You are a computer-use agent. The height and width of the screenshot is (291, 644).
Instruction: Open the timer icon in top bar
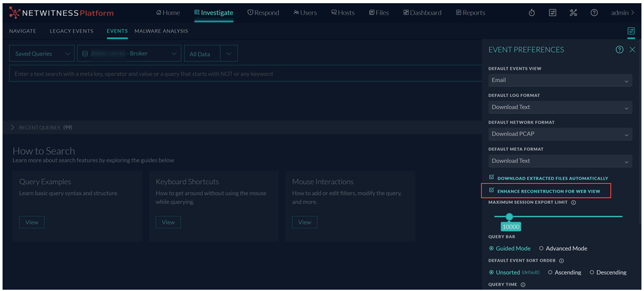pyautogui.click(x=531, y=13)
